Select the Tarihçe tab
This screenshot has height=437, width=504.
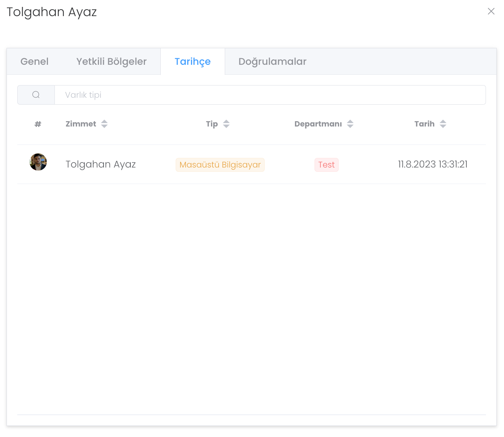(193, 61)
